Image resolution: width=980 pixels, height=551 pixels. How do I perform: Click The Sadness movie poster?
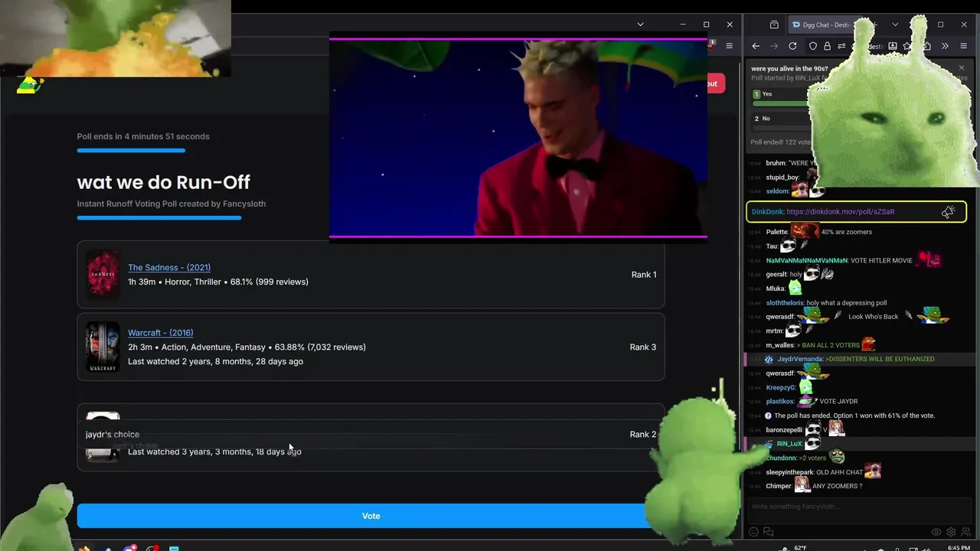coord(103,273)
